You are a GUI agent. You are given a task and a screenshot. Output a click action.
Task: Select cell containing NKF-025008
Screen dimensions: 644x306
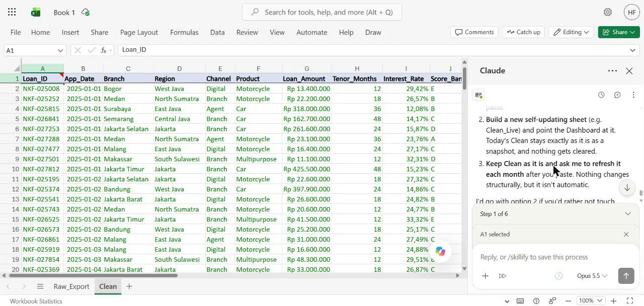(42, 89)
